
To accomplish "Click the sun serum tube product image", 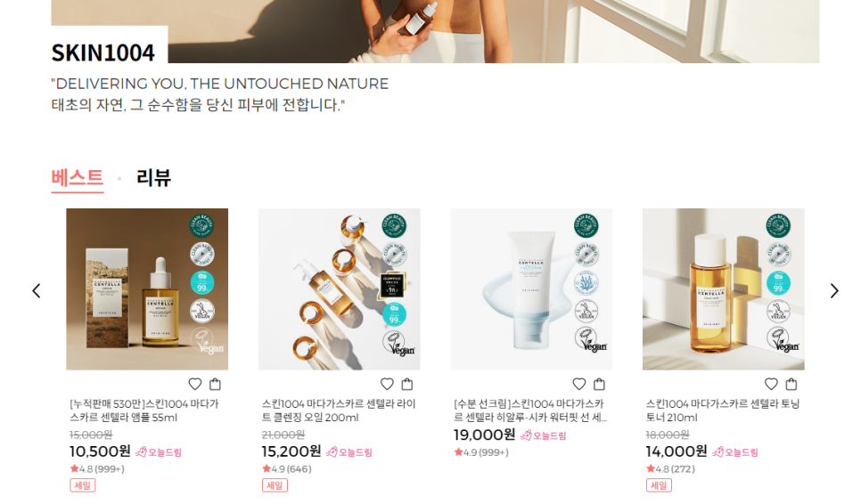I will point(531,289).
